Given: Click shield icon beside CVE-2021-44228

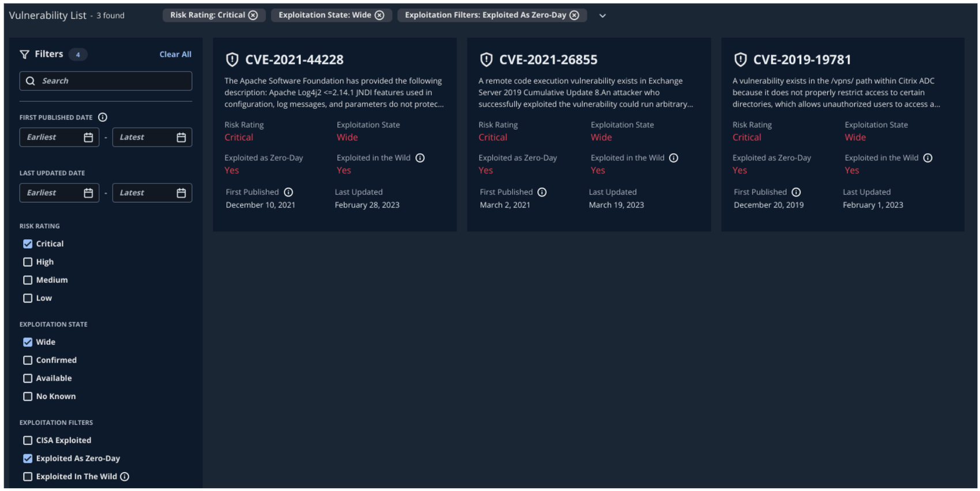Looking at the screenshot, I should coord(232,59).
